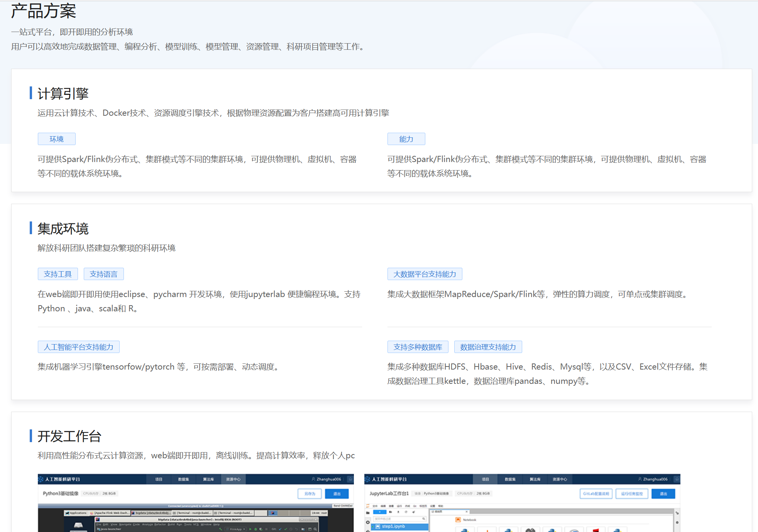Select the 数据治理支持能力 tag
Screen dimensions: 758x532
[x=488, y=347]
